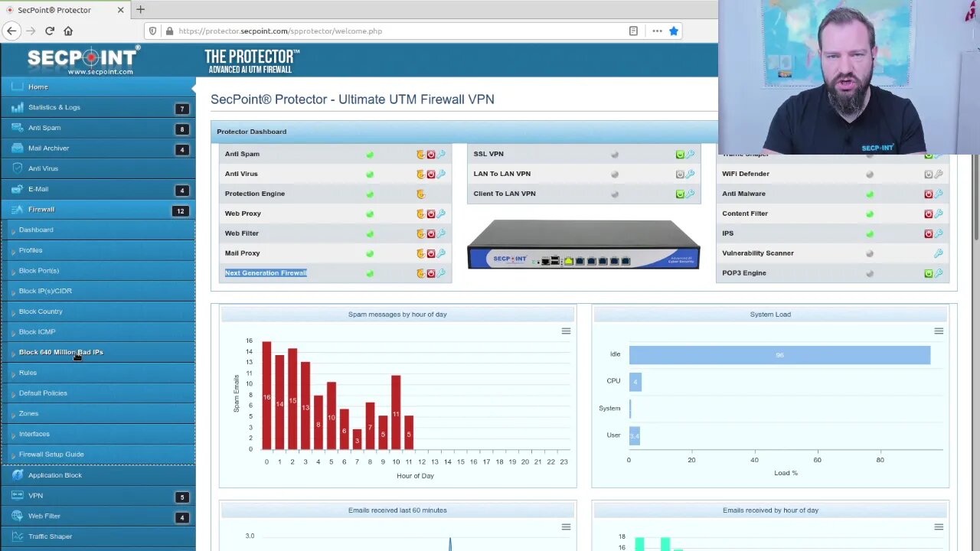Open Spam messages chart hamburger menu
The image size is (980, 551).
(566, 331)
